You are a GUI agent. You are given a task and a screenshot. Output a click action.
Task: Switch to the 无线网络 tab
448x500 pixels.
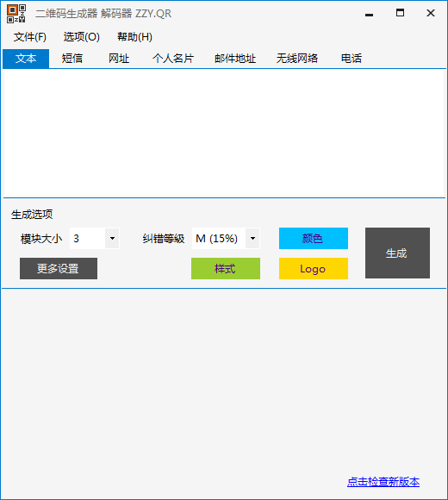[x=297, y=59]
